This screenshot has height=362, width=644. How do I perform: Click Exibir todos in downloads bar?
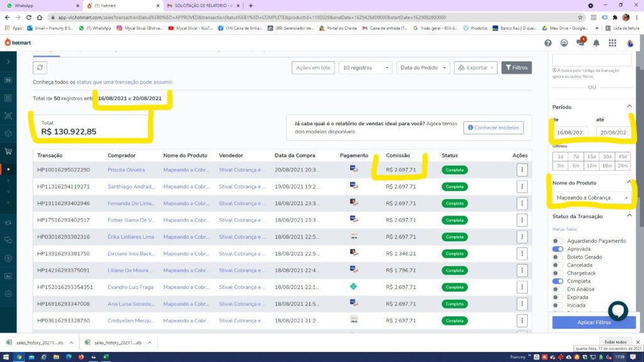click(x=615, y=342)
